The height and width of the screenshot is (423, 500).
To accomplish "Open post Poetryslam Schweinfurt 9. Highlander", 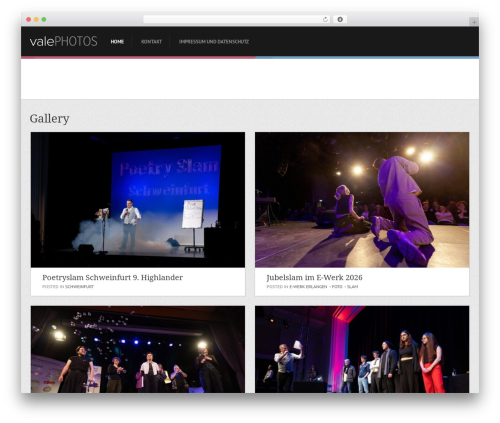I will pos(112,277).
